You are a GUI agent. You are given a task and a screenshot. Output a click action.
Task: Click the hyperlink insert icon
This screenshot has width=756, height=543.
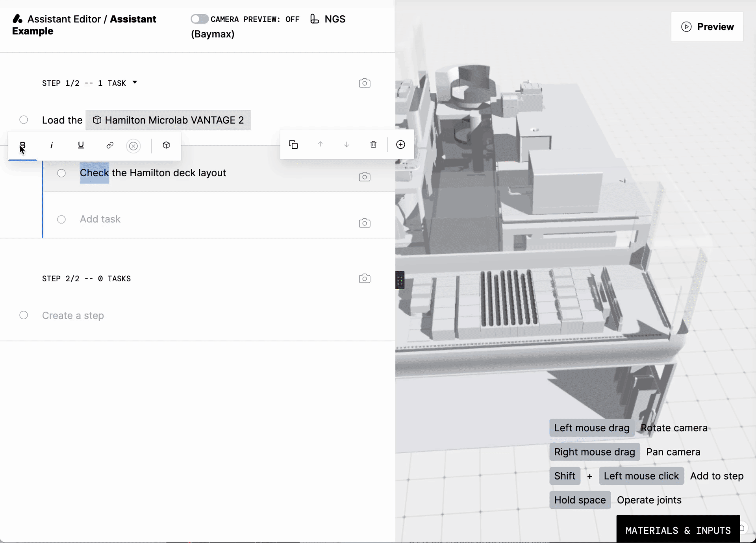click(110, 145)
